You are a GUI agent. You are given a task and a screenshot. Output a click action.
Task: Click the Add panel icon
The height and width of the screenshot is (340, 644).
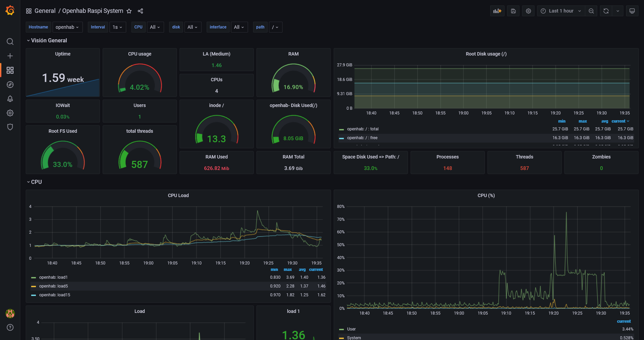tap(497, 11)
